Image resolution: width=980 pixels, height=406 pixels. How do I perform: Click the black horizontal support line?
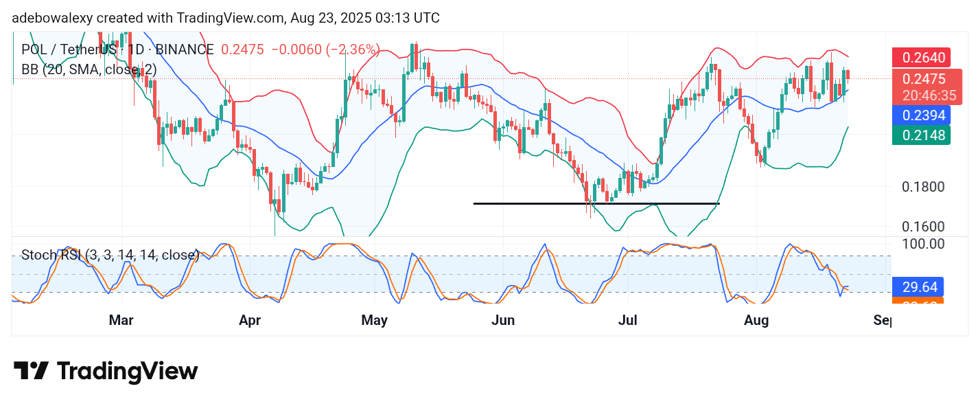pos(596,203)
